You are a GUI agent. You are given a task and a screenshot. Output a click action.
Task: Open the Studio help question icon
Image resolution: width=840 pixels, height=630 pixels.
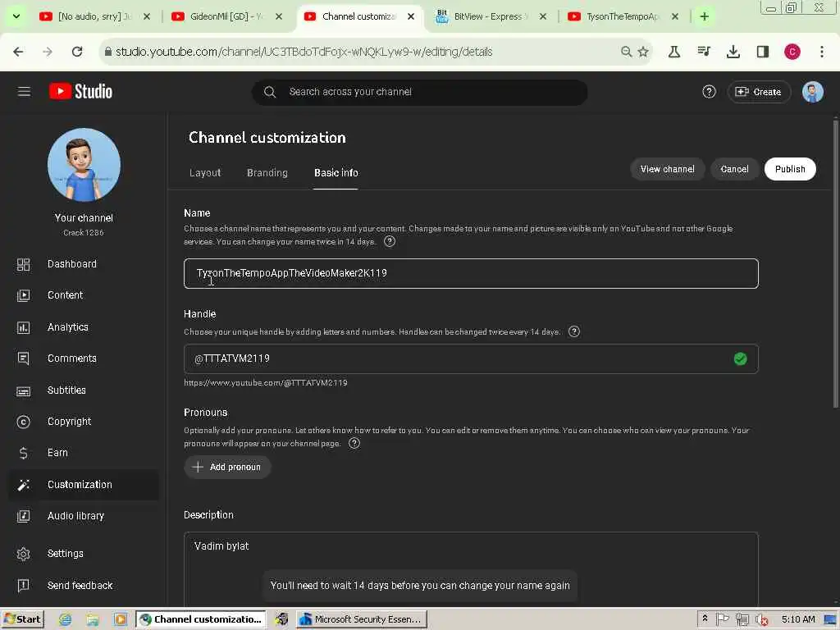tap(709, 92)
